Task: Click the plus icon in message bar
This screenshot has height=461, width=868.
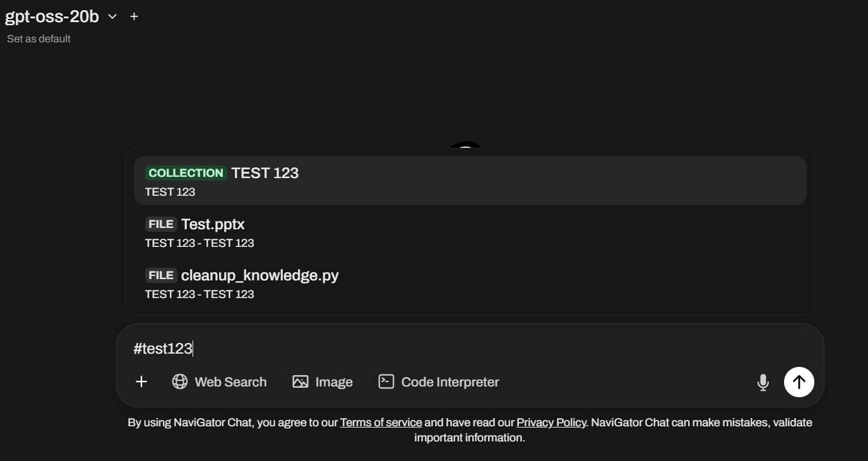Action: click(141, 382)
